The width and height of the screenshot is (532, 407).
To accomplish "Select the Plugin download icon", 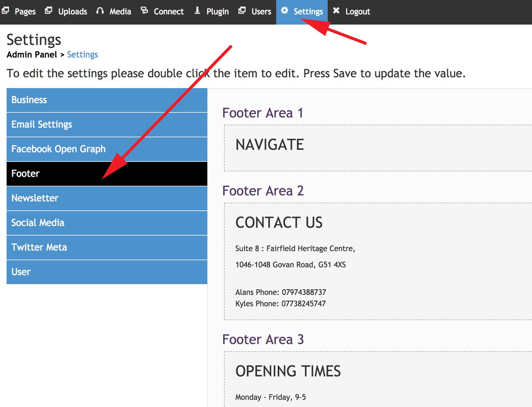I will (x=197, y=10).
